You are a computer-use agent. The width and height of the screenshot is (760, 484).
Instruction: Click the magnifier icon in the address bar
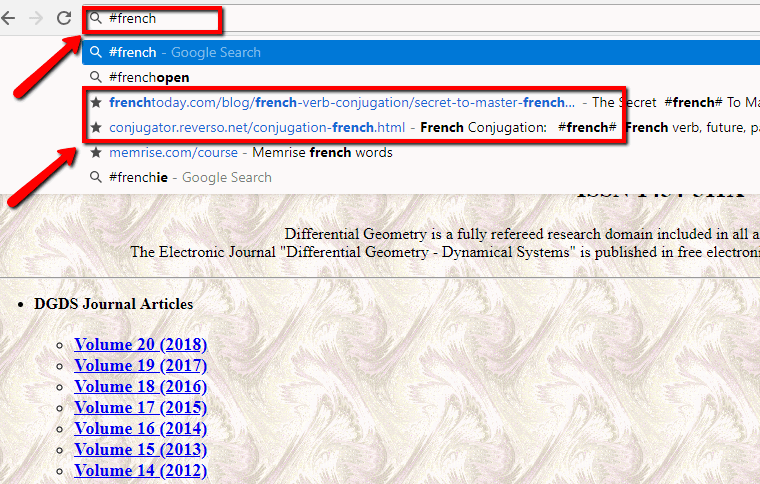[x=96, y=18]
